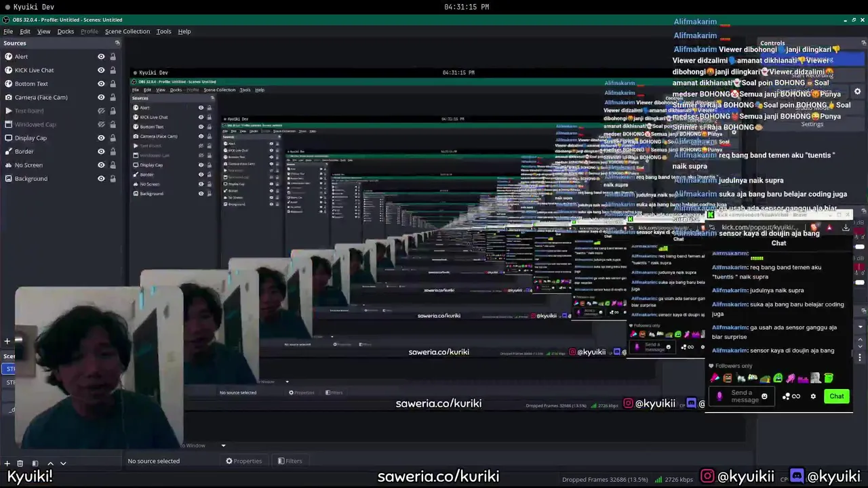
Task: Click the Brave shield icon
Action: pos(814,228)
